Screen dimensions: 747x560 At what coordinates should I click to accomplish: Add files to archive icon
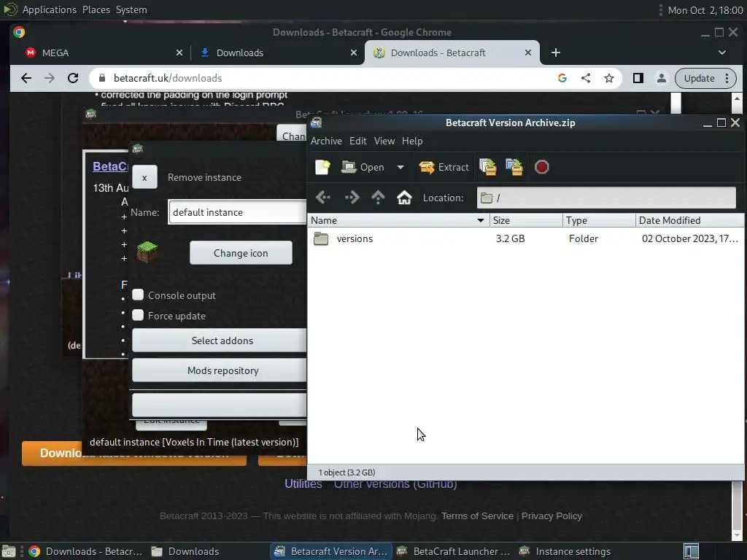pos(488,167)
